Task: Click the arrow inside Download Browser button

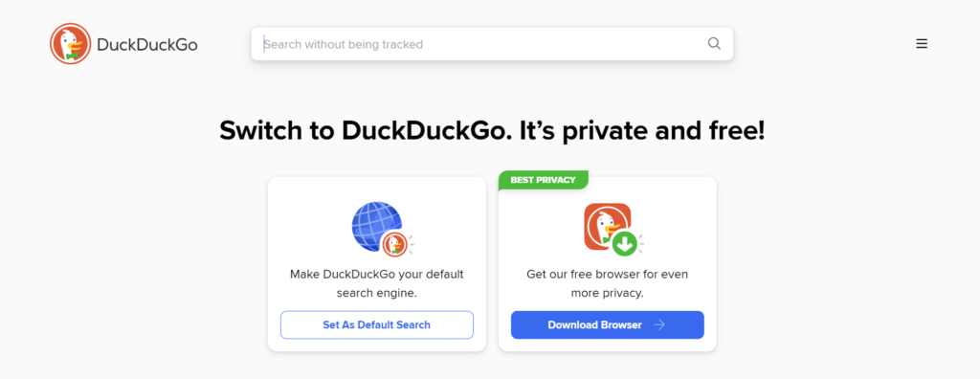Action: click(659, 325)
